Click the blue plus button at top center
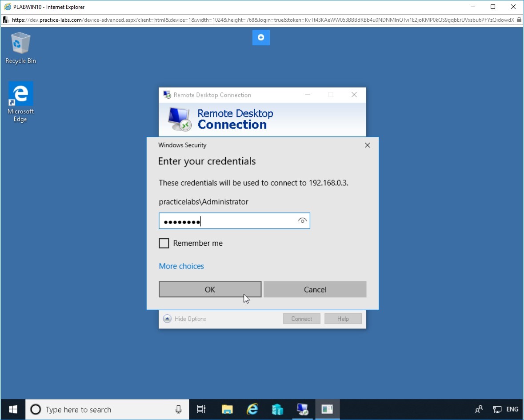The height and width of the screenshot is (420, 524). 261,37
